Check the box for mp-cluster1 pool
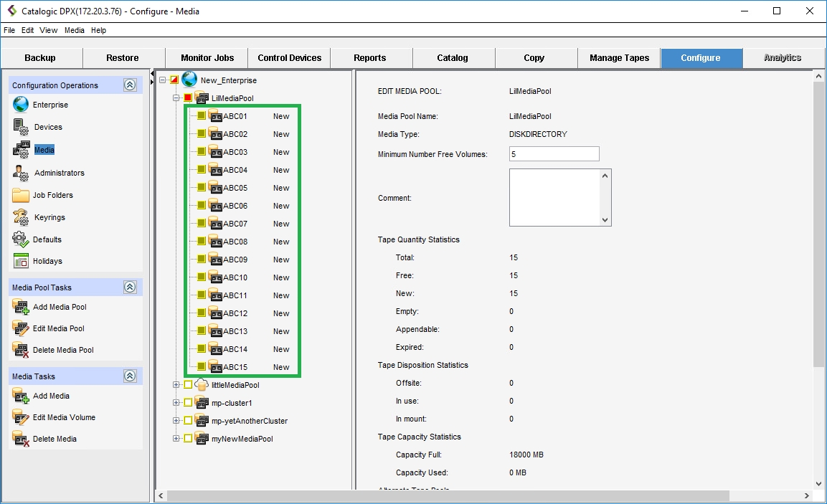This screenshot has height=504, width=827. 188,403
